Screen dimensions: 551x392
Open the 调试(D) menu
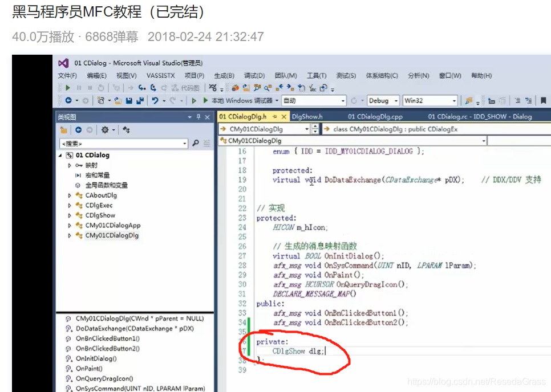[254, 75]
